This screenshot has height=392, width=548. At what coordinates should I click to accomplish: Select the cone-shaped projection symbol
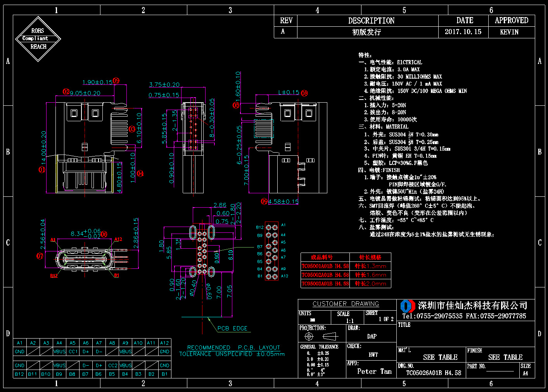[x=330, y=336]
